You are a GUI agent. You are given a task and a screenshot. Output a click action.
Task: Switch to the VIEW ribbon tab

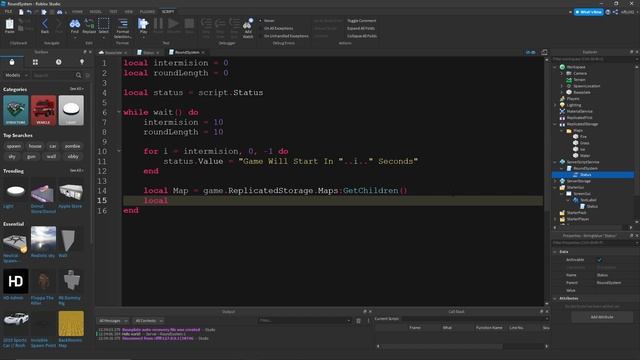(x=129, y=12)
